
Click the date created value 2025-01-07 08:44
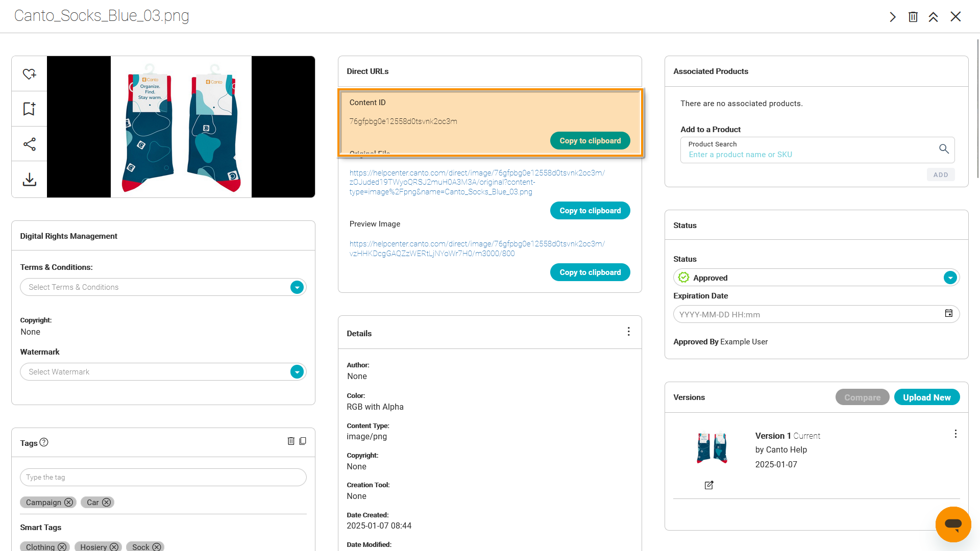(x=379, y=526)
